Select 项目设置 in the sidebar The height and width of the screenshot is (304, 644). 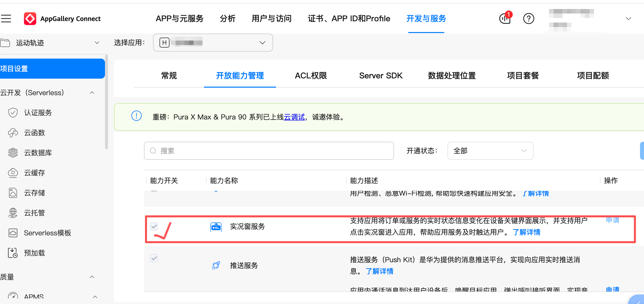52,69
